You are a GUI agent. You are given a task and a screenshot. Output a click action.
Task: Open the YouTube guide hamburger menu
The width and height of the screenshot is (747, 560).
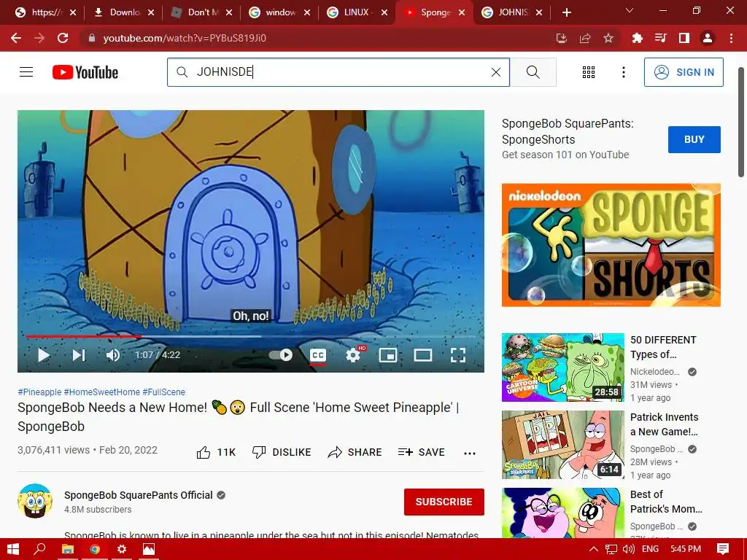(26, 72)
